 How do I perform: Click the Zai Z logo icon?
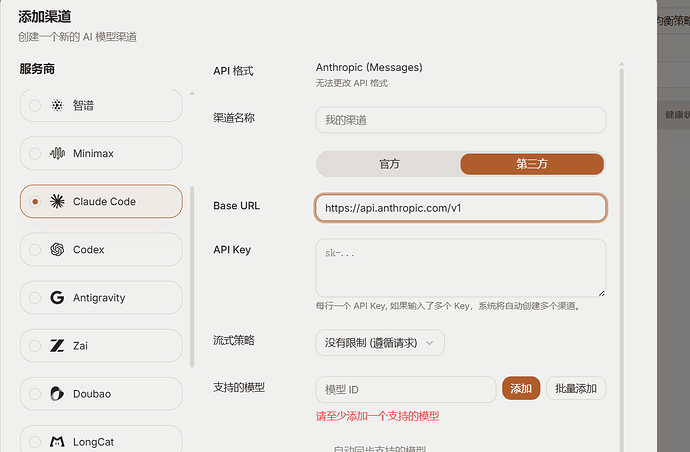click(x=57, y=345)
